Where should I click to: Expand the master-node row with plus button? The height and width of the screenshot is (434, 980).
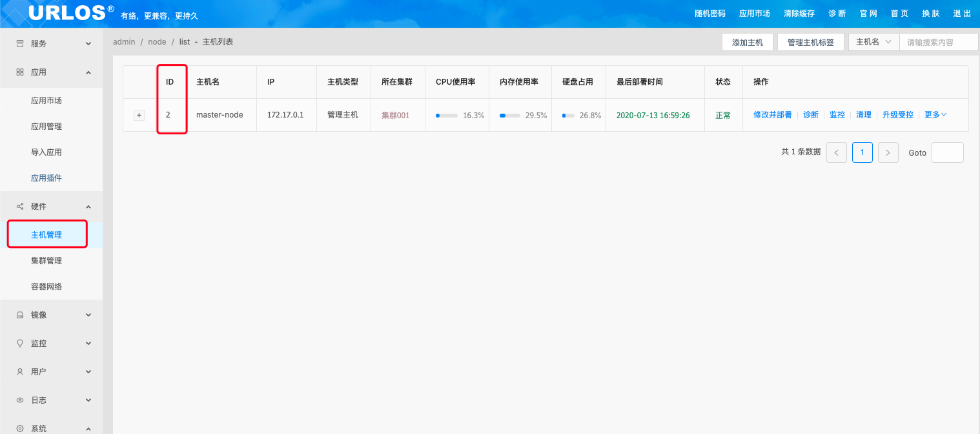139,115
